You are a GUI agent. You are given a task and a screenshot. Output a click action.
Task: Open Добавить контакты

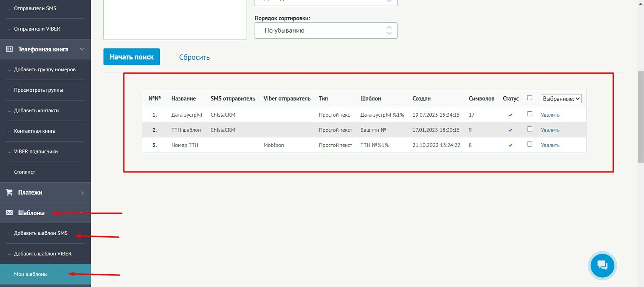tap(36, 111)
